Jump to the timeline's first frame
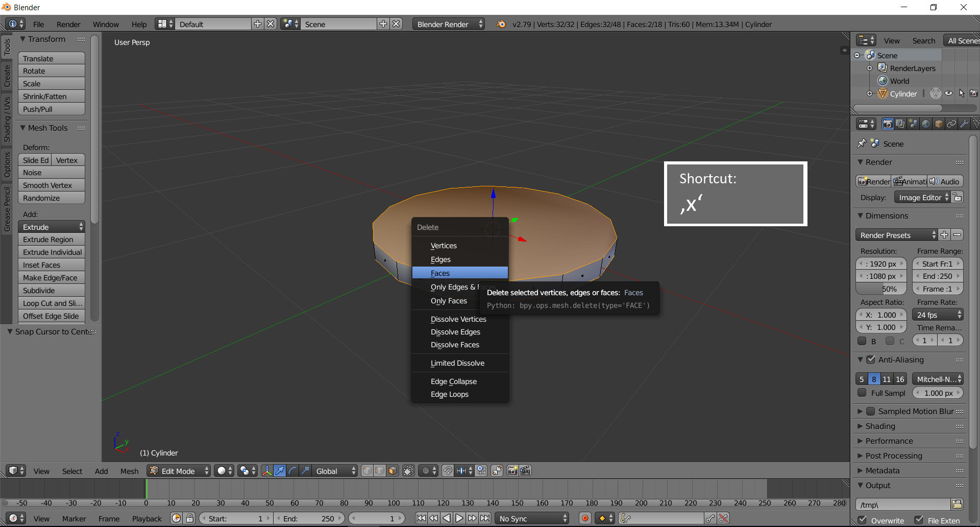 [421, 518]
